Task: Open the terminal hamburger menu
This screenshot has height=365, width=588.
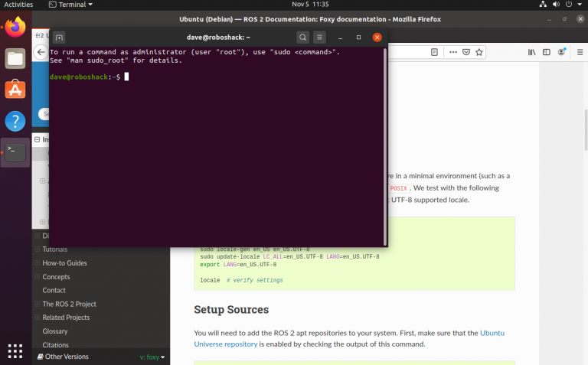Action: click(320, 37)
